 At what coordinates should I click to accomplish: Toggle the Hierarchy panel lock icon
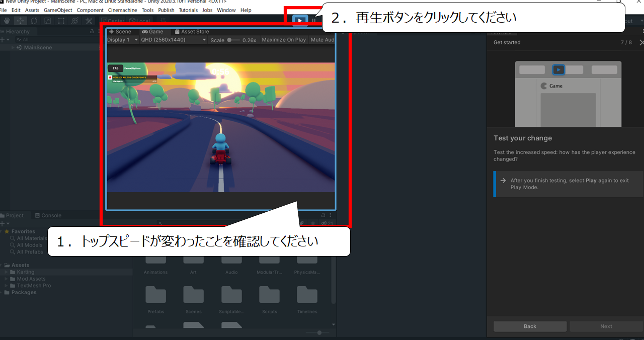click(92, 31)
